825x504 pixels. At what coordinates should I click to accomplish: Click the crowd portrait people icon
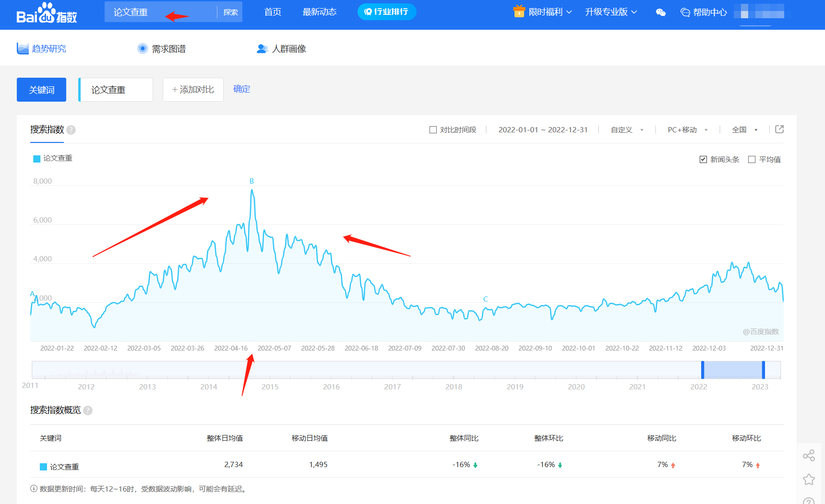coord(262,48)
